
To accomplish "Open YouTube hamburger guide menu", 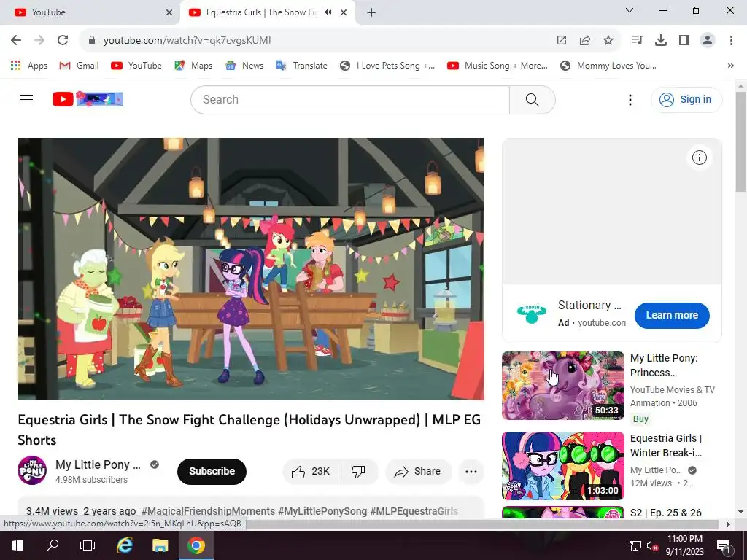I will [26, 99].
